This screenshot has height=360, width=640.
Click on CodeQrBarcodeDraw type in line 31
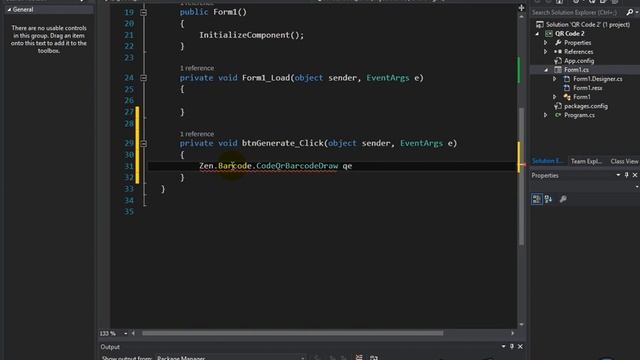297,166
